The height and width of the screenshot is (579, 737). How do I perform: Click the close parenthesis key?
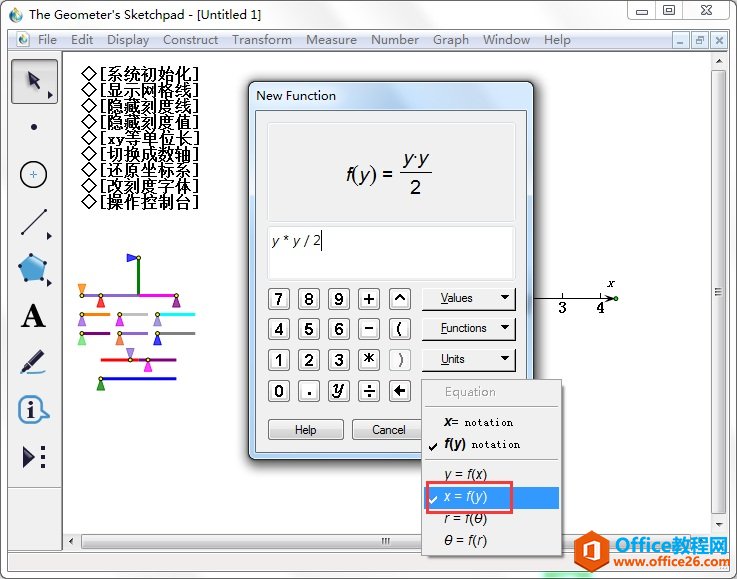pos(400,360)
